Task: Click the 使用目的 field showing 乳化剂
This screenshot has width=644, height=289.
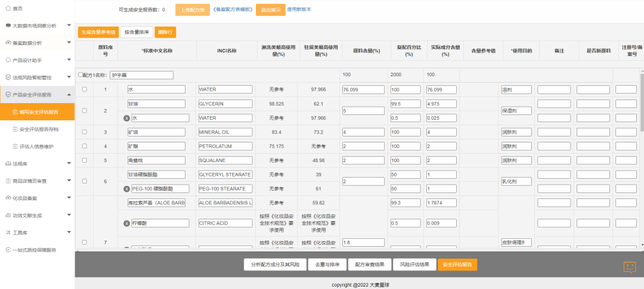Action: pos(516,181)
